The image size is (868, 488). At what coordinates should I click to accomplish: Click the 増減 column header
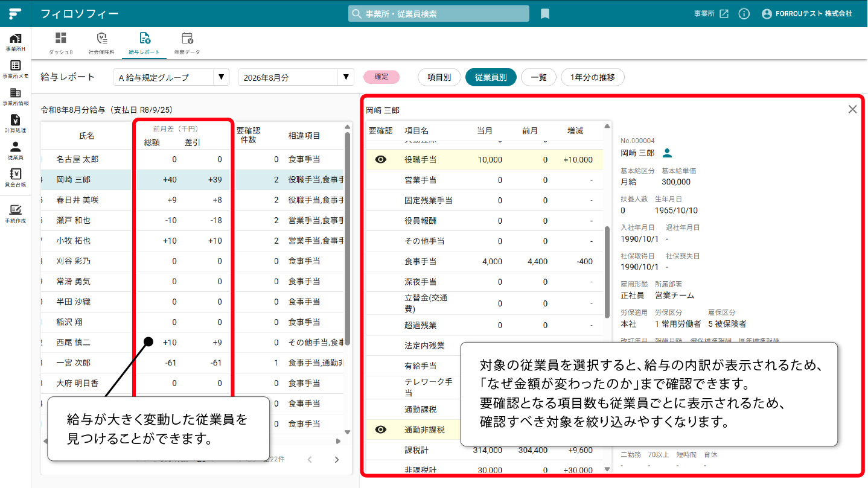575,130
